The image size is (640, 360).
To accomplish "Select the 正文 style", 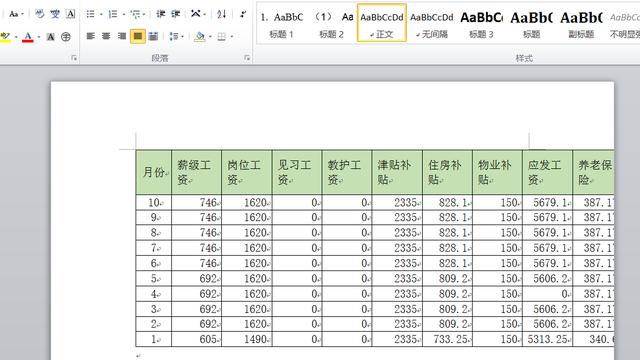I will (x=382, y=23).
